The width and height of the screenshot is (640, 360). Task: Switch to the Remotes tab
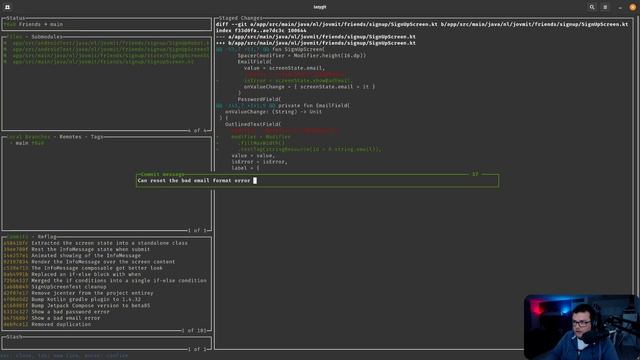click(x=70, y=137)
